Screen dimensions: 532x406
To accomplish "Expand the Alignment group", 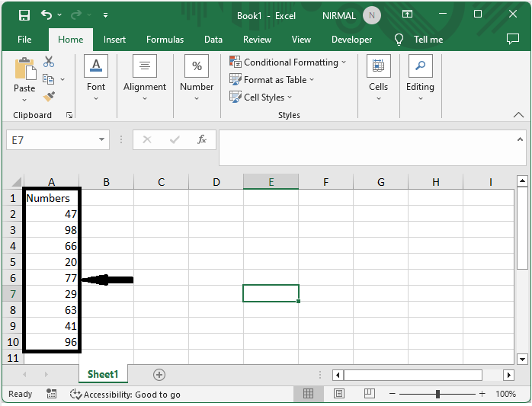I will pos(145,78).
